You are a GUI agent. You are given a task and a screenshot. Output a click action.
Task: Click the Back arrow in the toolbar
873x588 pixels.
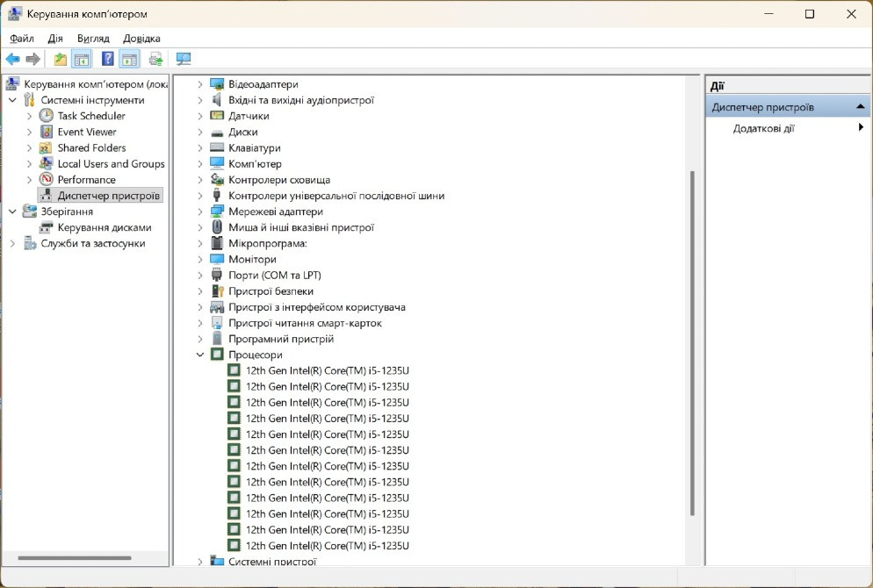[x=12, y=59]
